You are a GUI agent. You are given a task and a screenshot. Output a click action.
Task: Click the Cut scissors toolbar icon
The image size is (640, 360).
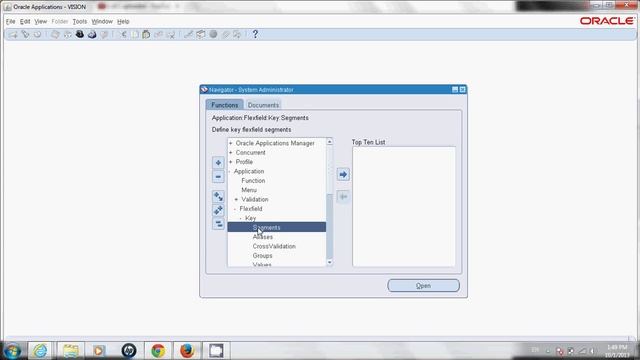(123, 35)
